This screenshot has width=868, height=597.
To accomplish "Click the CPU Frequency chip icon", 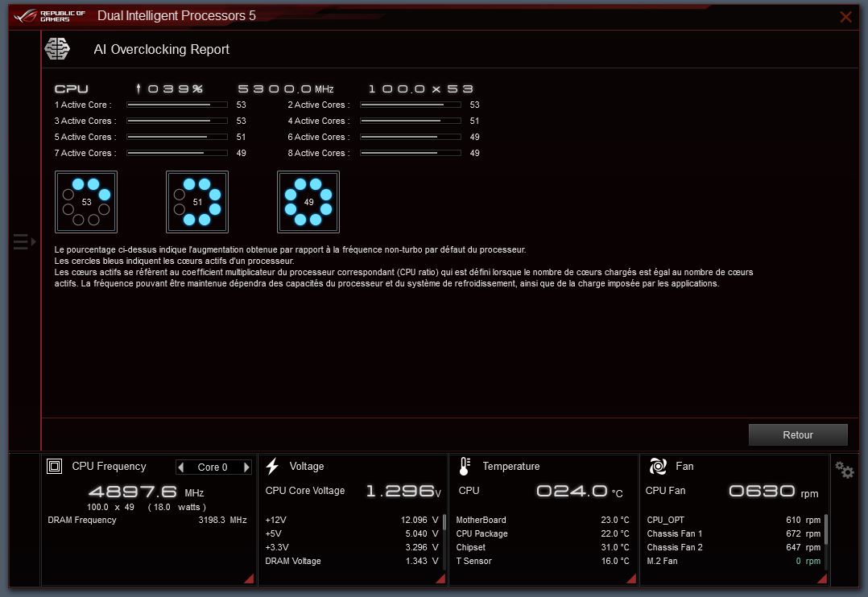I will (55, 466).
